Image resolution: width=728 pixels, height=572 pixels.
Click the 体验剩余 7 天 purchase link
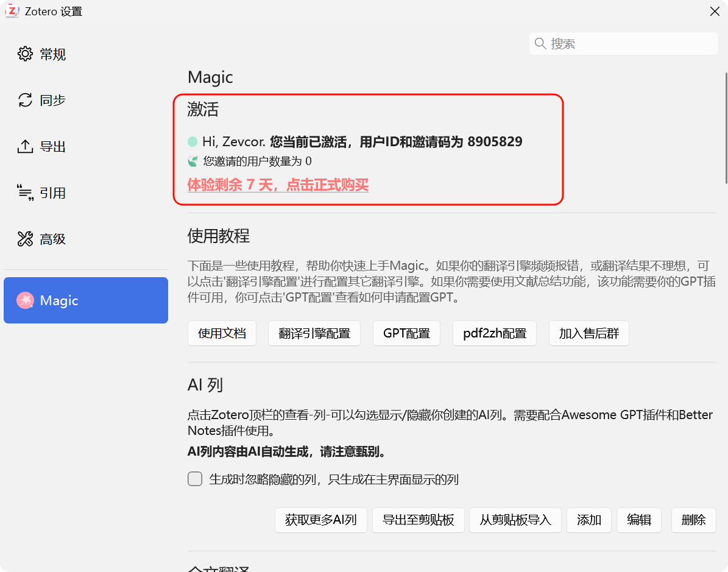coord(278,185)
